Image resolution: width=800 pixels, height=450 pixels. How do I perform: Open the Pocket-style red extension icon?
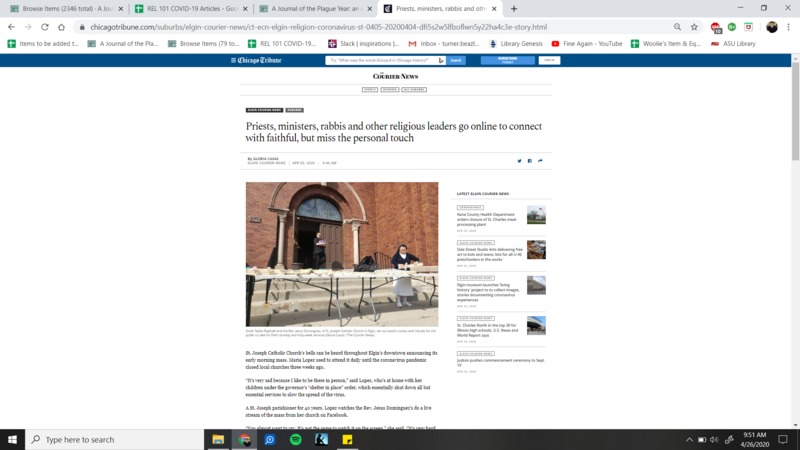(x=748, y=27)
